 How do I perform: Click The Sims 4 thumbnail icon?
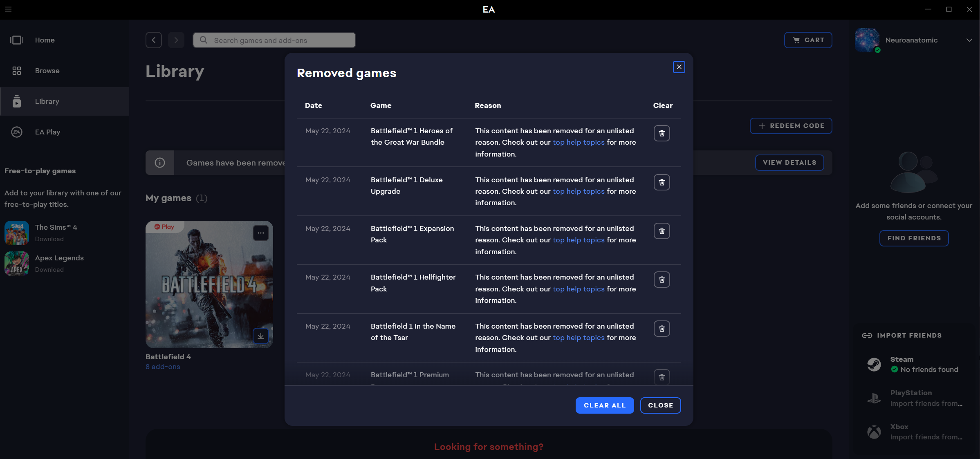pos(17,233)
